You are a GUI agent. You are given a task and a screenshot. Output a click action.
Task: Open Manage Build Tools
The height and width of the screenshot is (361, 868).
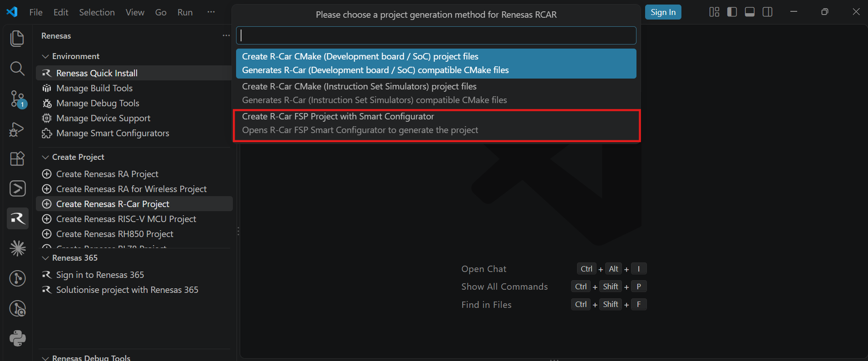pyautogui.click(x=134, y=88)
